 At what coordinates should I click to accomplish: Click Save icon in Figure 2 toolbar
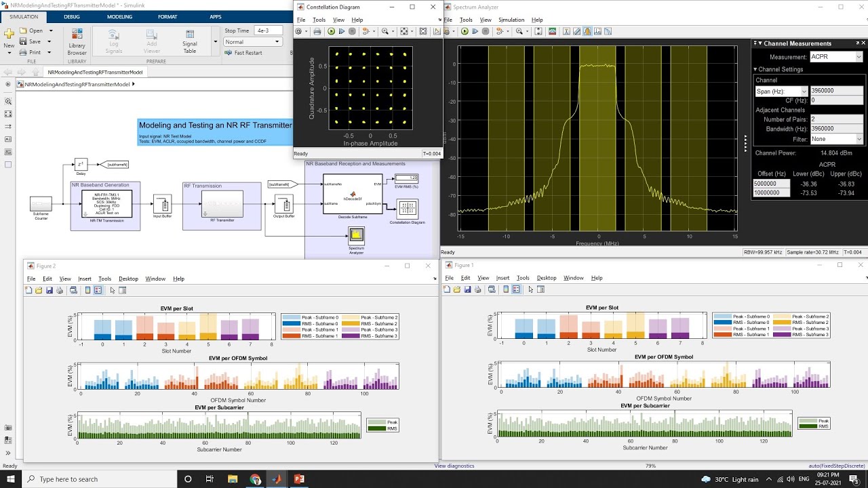[x=49, y=290]
